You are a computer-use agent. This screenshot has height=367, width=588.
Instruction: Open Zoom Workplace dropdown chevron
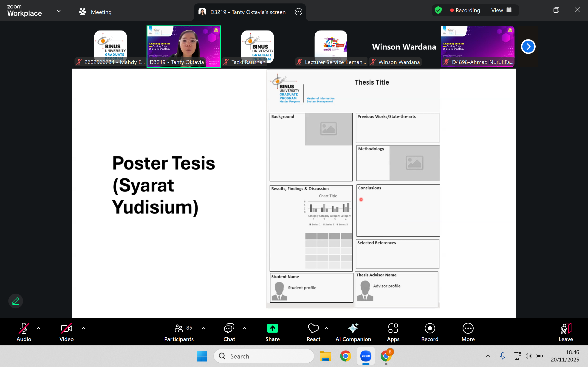coord(59,11)
